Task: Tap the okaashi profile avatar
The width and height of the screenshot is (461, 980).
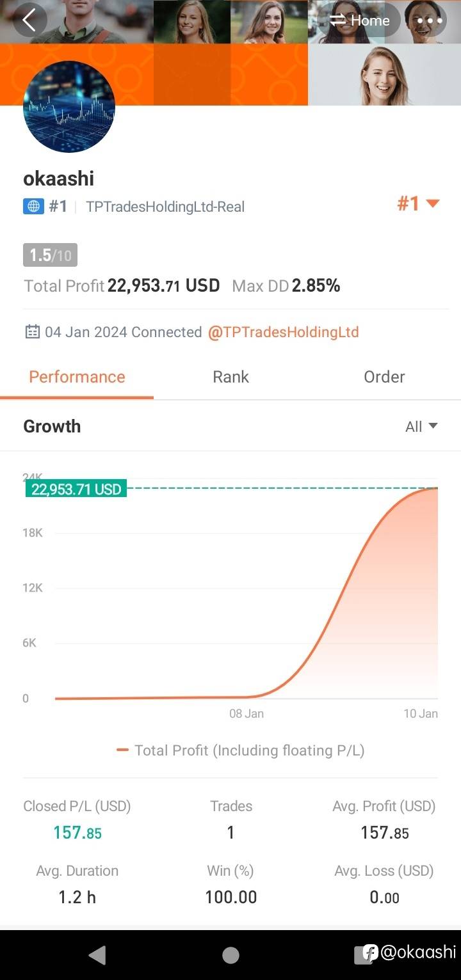Action: pyautogui.click(x=69, y=107)
